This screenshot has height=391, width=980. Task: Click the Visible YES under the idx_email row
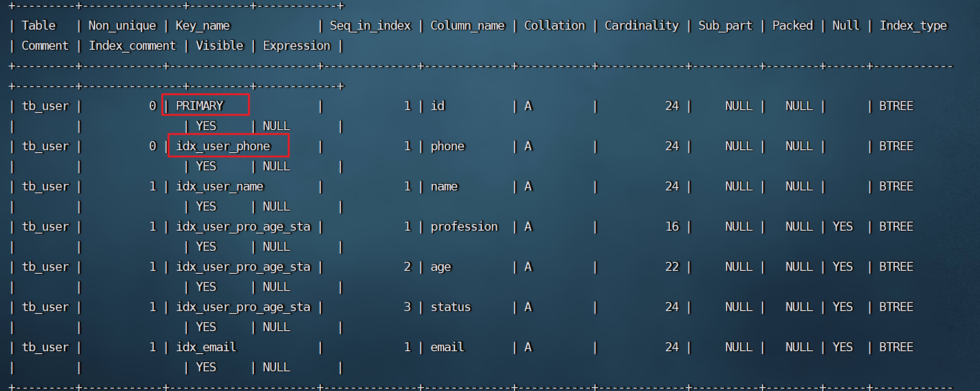pyautogui.click(x=206, y=367)
